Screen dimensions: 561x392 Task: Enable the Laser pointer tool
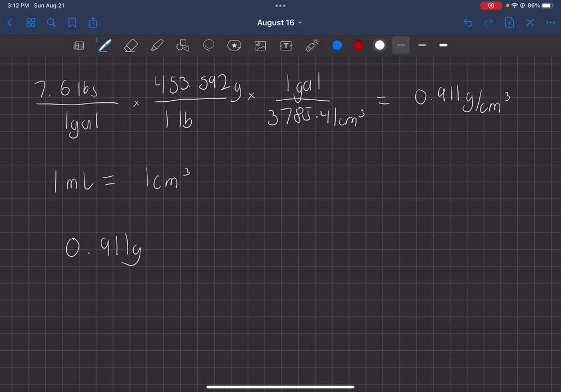[312, 45]
